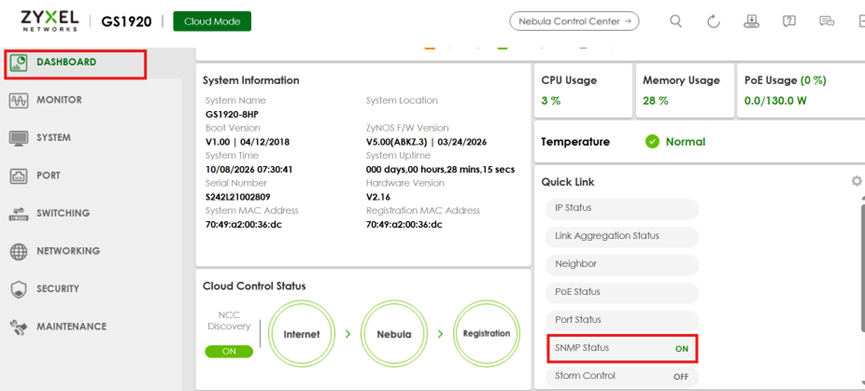865x391 pixels.
Task: Click the Registration status circle
Action: click(487, 334)
